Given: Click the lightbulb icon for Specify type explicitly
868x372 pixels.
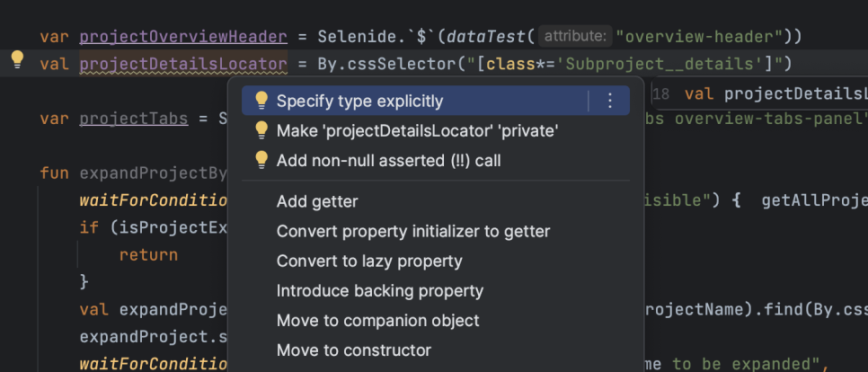Looking at the screenshot, I should click(x=261, y=101).
